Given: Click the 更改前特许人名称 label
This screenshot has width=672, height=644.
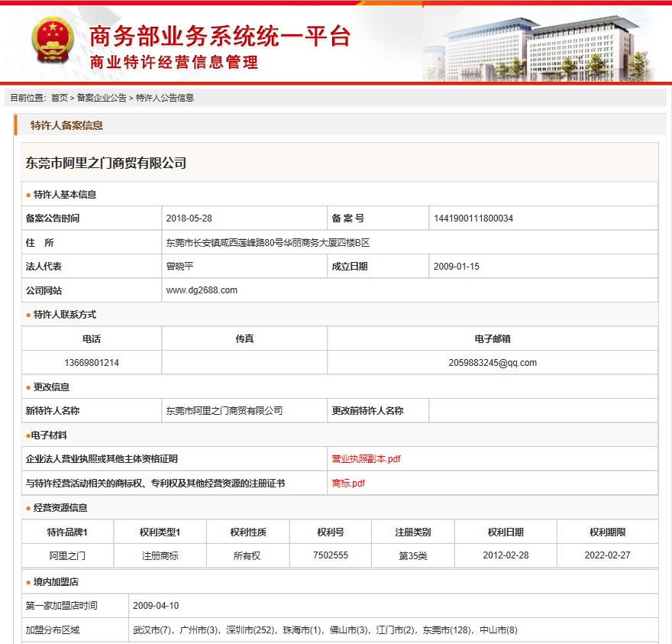Looking at the screenshot, I should coord(368,411).
